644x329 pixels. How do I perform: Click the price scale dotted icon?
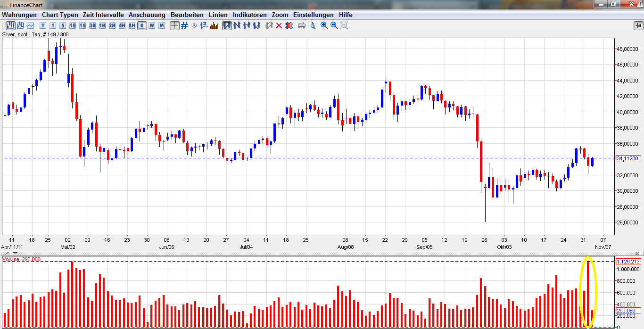204,25
